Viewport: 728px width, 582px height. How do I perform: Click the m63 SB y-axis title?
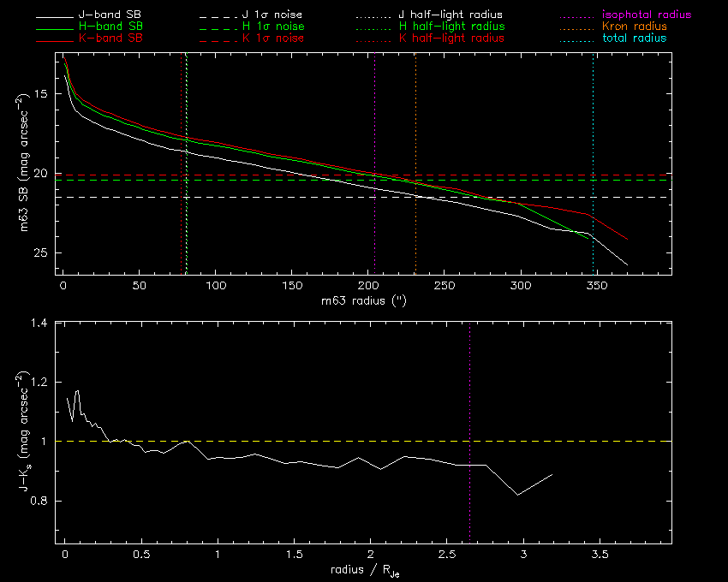pyautogui.click(x=27, y=164)
